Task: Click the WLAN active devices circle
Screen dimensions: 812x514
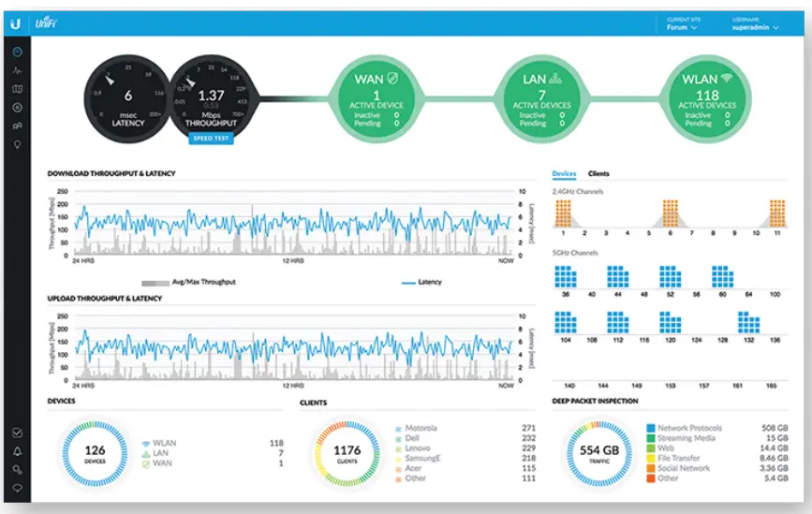Action: pos(707,99)
